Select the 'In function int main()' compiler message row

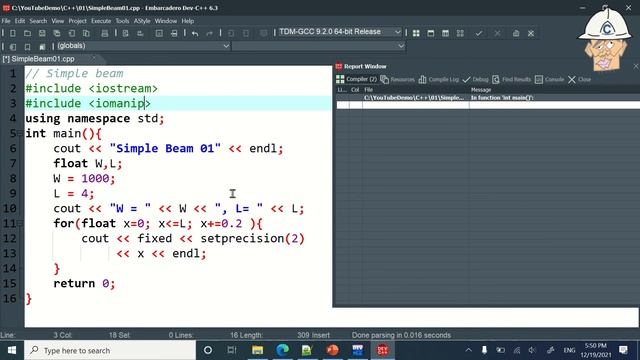(x=488, y=98)
